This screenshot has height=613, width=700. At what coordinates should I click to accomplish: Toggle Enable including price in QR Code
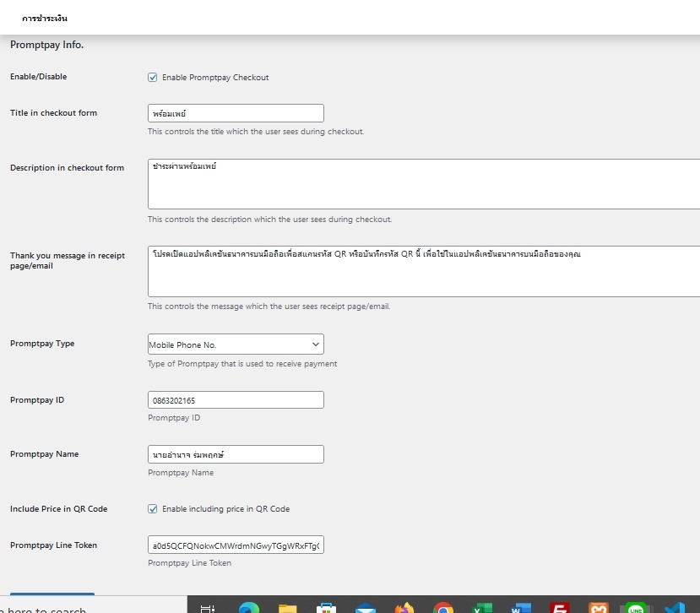153,509
